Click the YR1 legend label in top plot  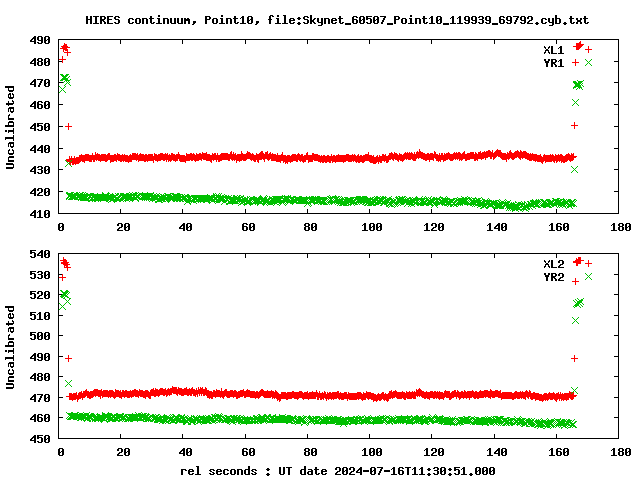tap(553, 63)
